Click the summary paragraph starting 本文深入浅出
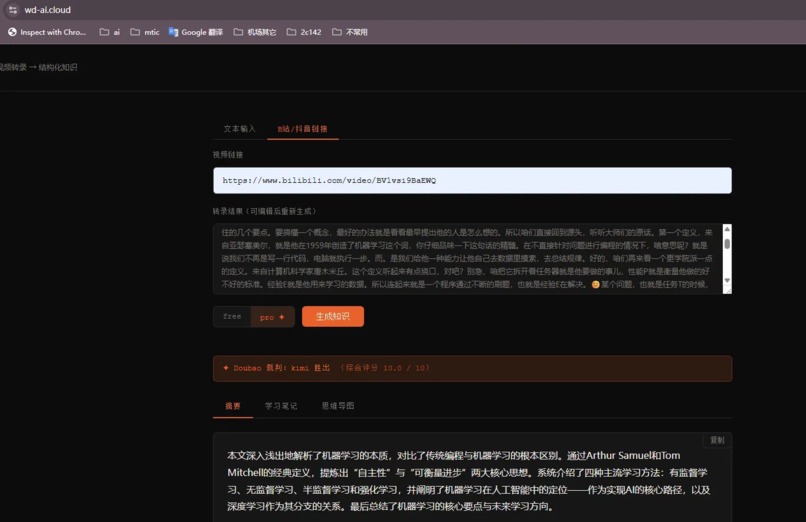Screen dimensions: 806x522 469,481
